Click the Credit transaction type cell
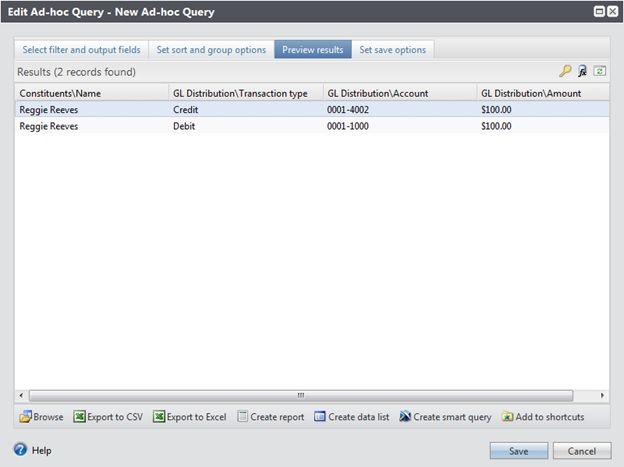Image resolution: width=624 pixels, height=467 pixels. pyautogui.click(x=185, y=110)
